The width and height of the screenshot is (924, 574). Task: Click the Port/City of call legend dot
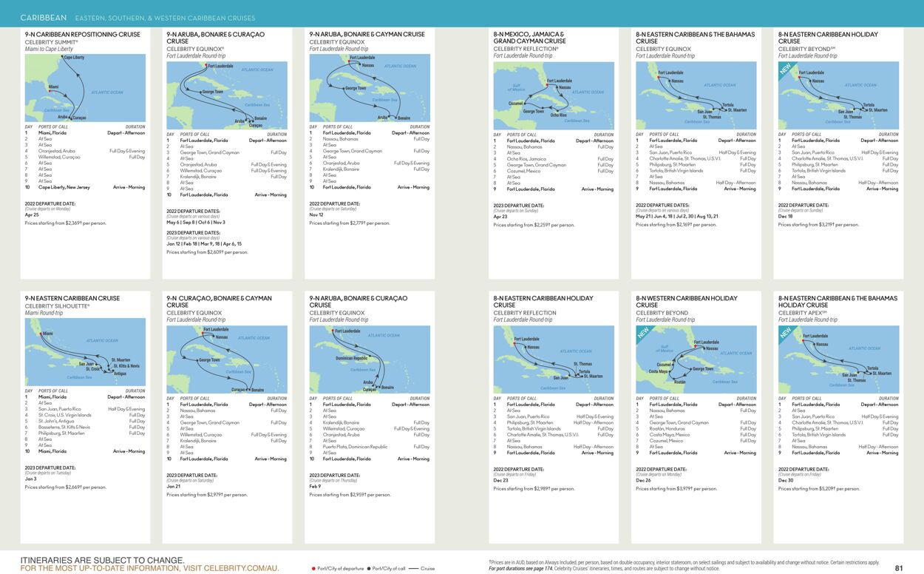(x=368, y=567)
